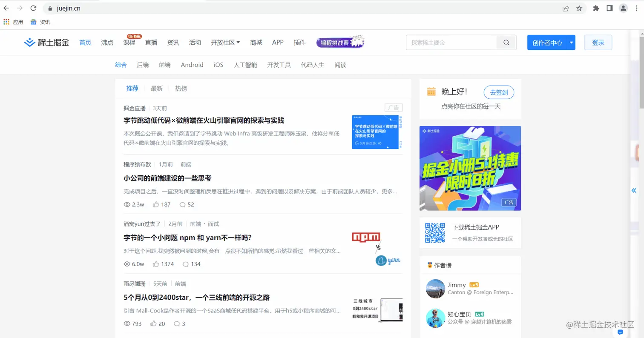644x338 pixels.
Task: Select the iOS category
Action: point(218,65)
